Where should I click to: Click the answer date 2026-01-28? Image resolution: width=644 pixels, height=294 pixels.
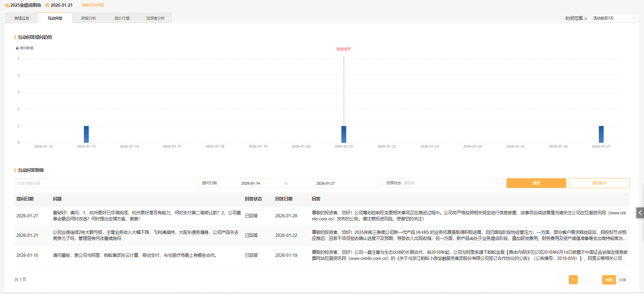coord(286,216)
